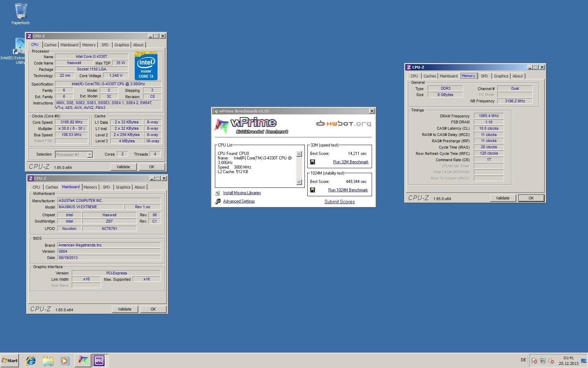
Task: Launch Windows Media Player from taskbar
Action: 65,360
